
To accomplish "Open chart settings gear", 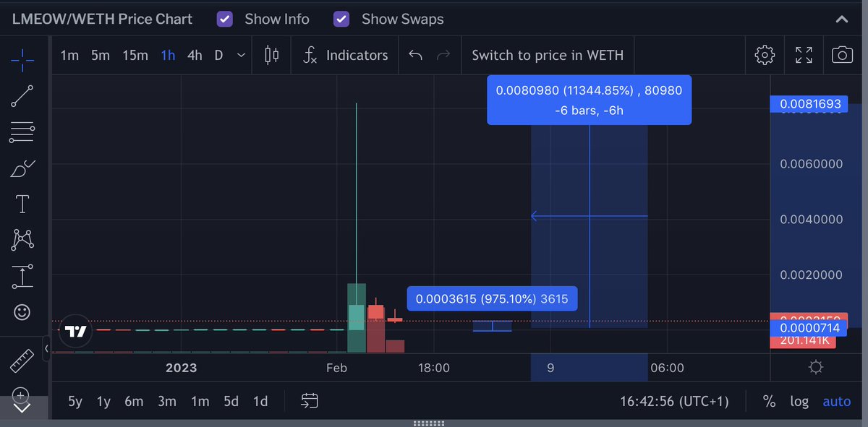I will pyautogui.click(x=765, y=55).
